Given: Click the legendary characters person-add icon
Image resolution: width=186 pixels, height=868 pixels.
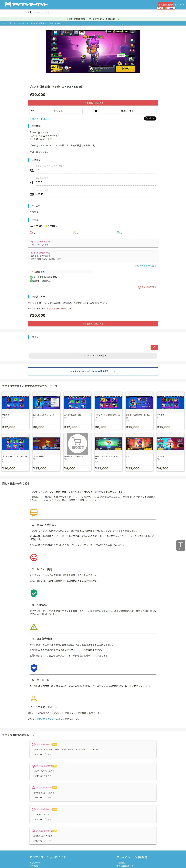Looking at the screenshot, I should pos(32,170).
